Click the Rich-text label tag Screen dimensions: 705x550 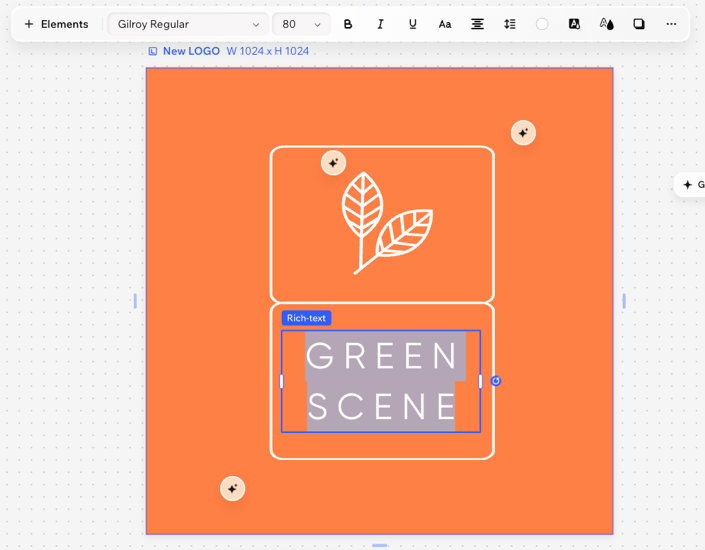[x=306, y=318]
